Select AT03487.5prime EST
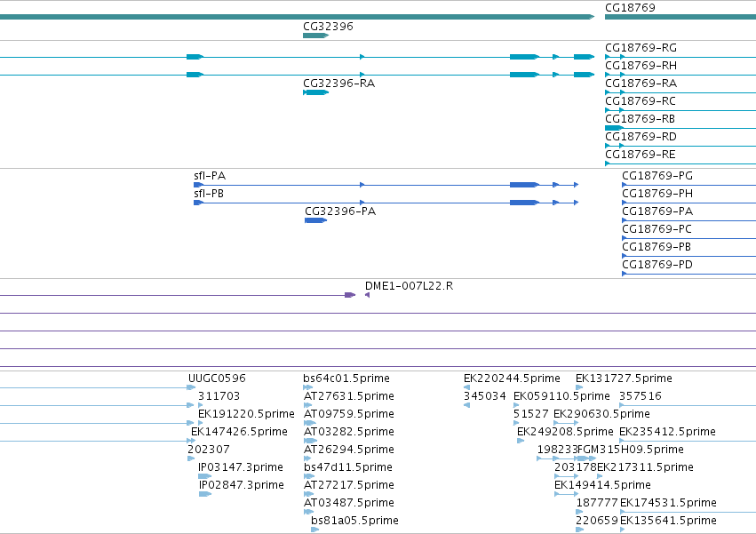756x534 pixels. 308,512
